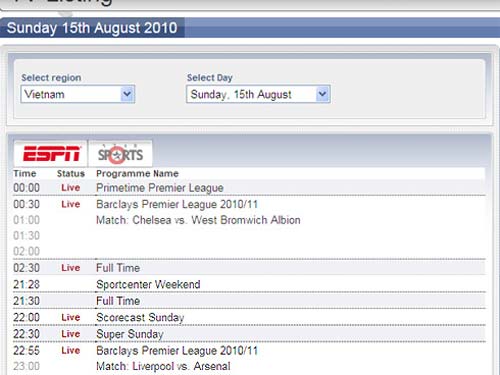Click the Scorecast Sunday programme
The width and height of the screenshot is (500, 375).
(x=140, y=317)
